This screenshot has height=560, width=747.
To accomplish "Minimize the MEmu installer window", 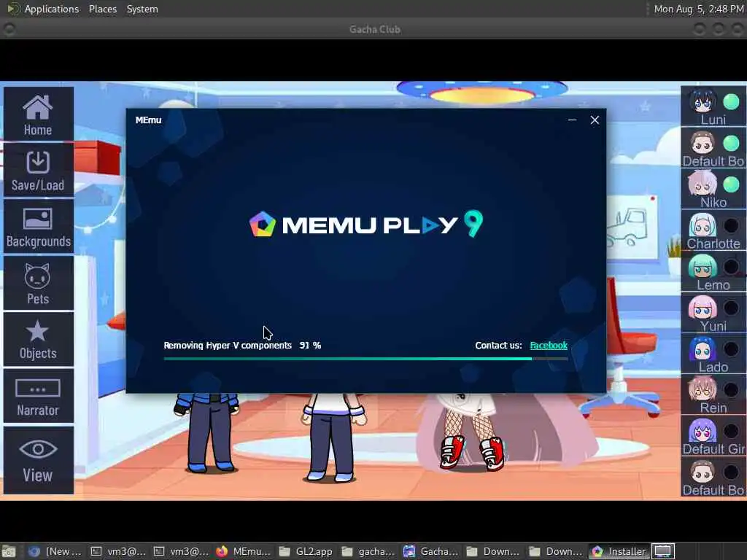I will tap(572, 120).
